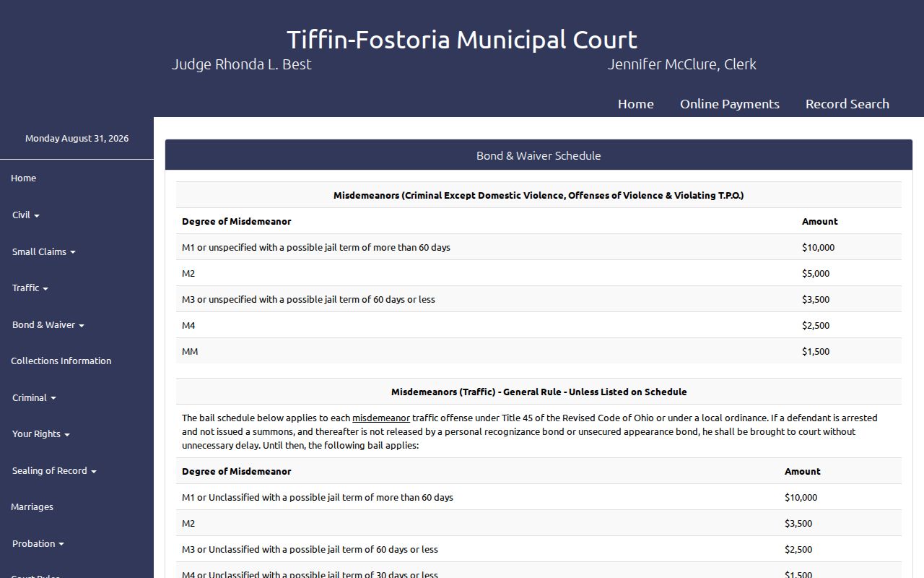Screen dimensions: 924x578
Task: Click 'M3 or Unclassified' traffic row text
Action: point(310,549)
